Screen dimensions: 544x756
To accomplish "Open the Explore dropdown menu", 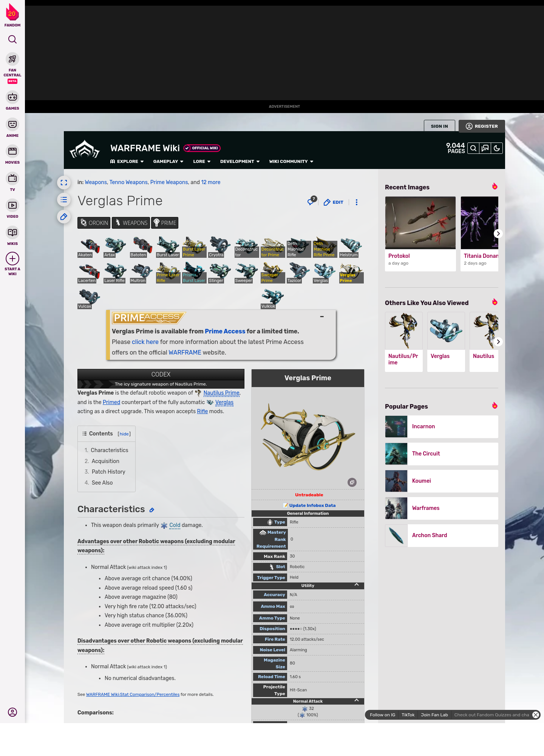I will (x=127, y=161).
